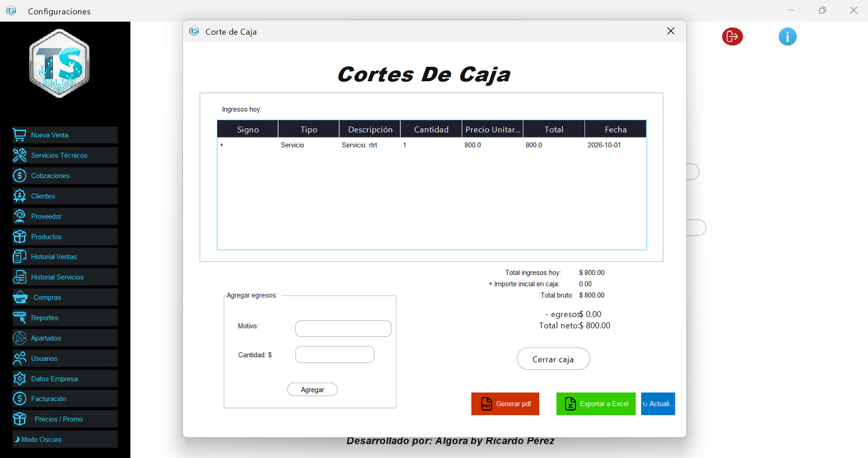Viewport: 868px width, 458px height.
Task: Click the Cerrar caja button
Action: coord(553,359)
